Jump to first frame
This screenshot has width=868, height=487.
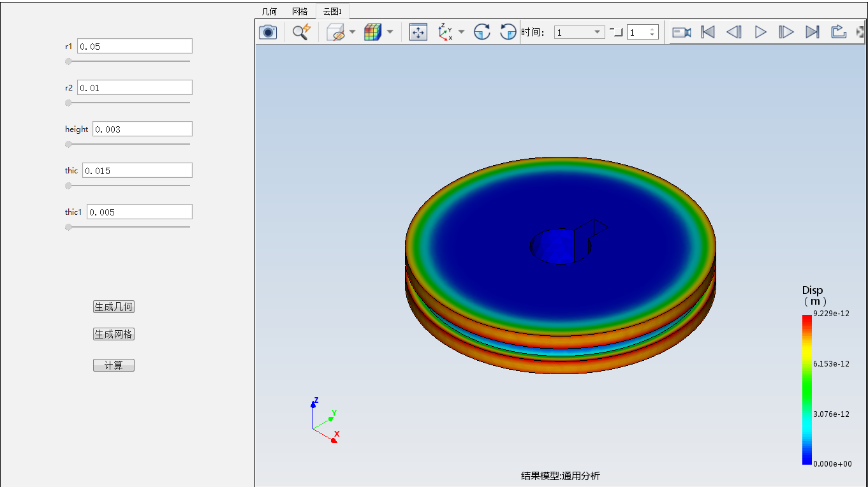tap(708, 32)
